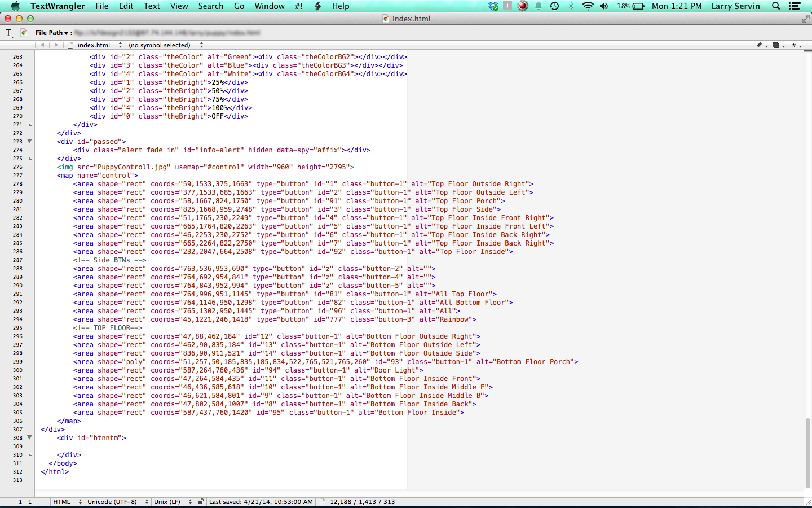Open the AppleScript scroll icon menu
The height and width of the screenshot is (508, 812).
click(318, 6)
